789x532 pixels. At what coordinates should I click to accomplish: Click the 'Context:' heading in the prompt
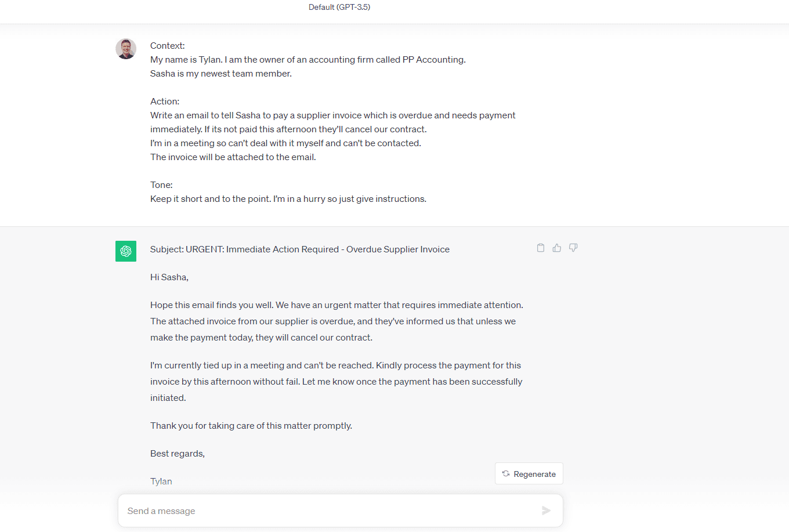(x=168, y=46)
